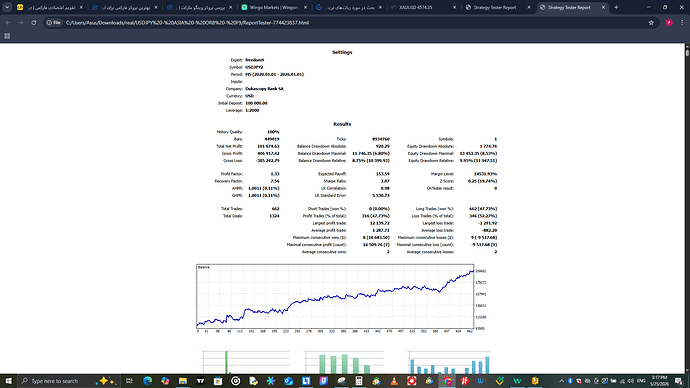
Task: Go back to the previous page
Action: 8,22
